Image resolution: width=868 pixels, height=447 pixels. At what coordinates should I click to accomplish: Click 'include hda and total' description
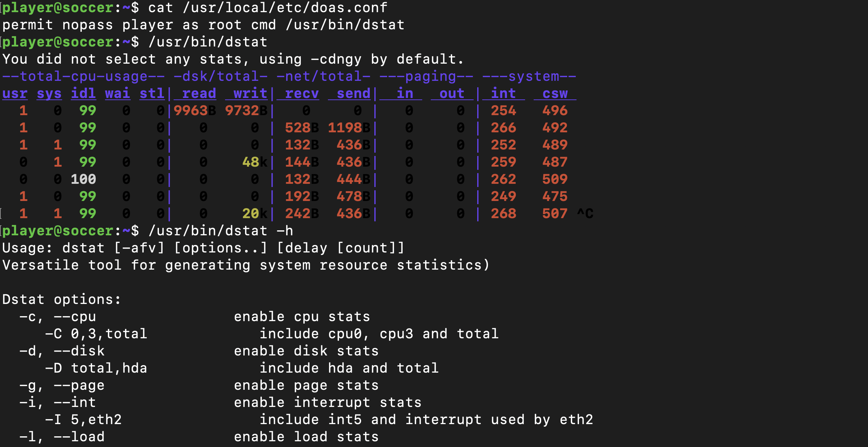pos(349,368)
